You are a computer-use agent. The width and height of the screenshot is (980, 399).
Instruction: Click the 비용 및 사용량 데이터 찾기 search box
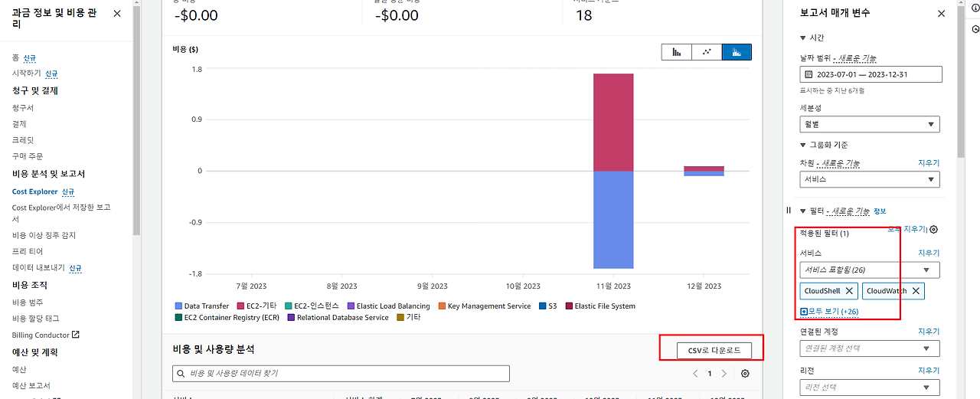point(341,373)
